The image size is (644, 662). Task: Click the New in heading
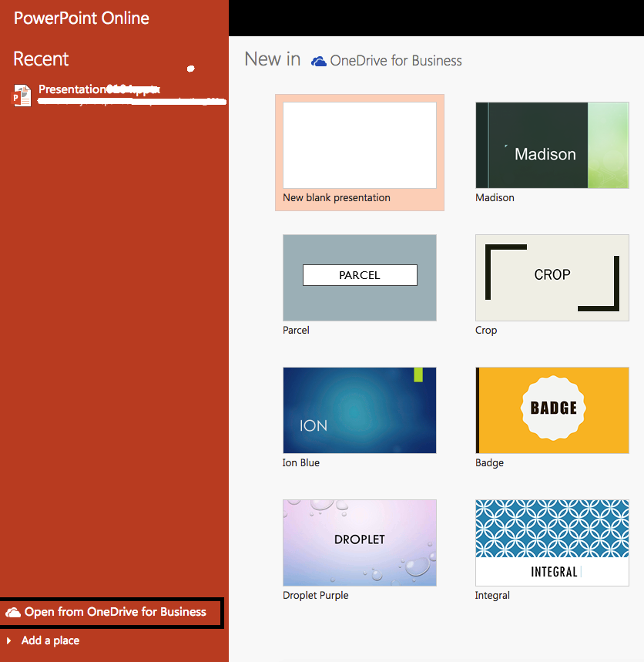272,59
